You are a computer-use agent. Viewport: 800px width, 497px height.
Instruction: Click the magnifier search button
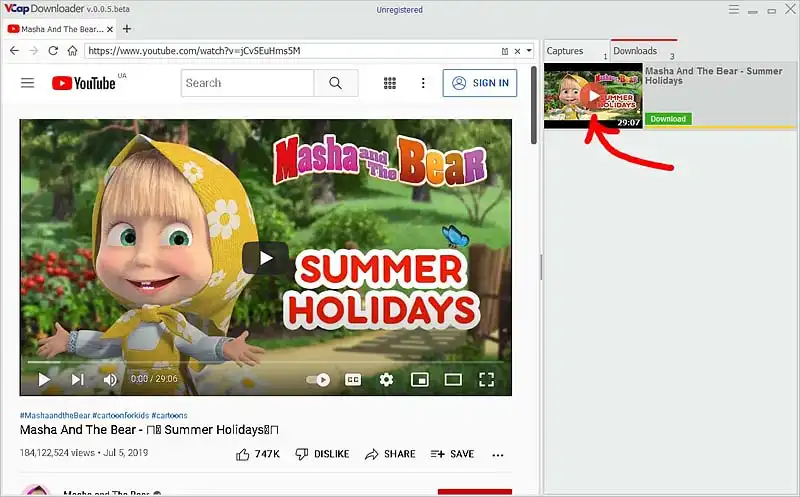tap(336, 83)
